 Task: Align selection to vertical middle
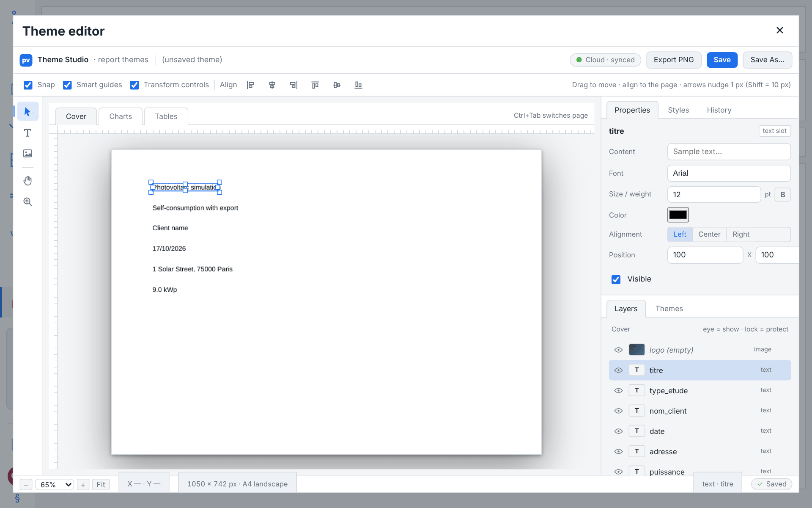pos(337,85)
